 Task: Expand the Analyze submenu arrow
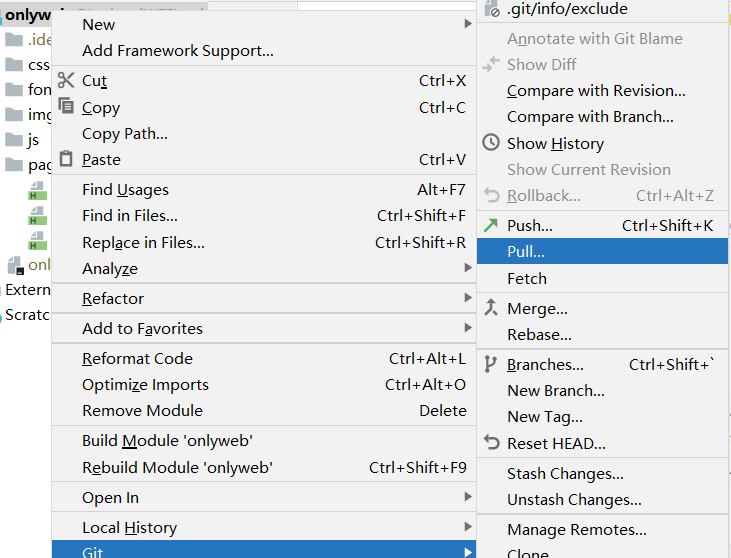467,268
